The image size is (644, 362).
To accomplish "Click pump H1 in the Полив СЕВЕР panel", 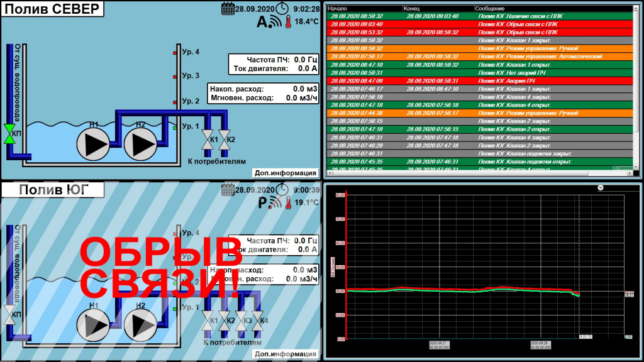I will coord(93,144).
